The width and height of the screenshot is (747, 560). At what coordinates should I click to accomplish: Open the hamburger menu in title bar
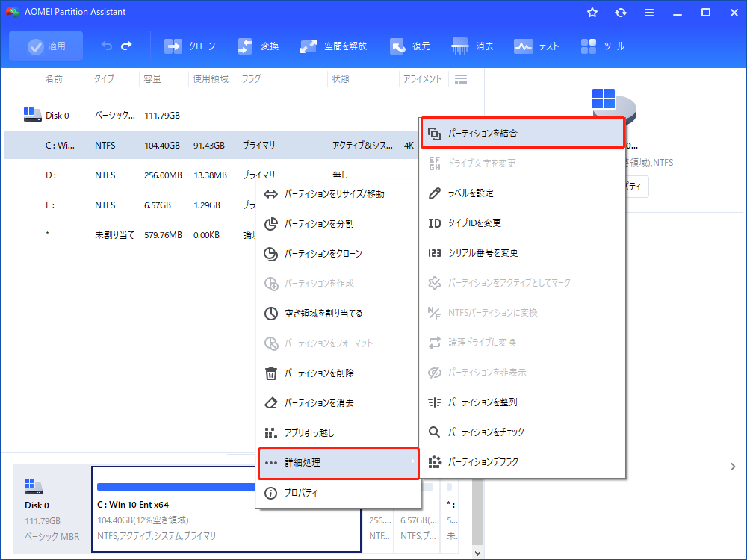point(649,13)
